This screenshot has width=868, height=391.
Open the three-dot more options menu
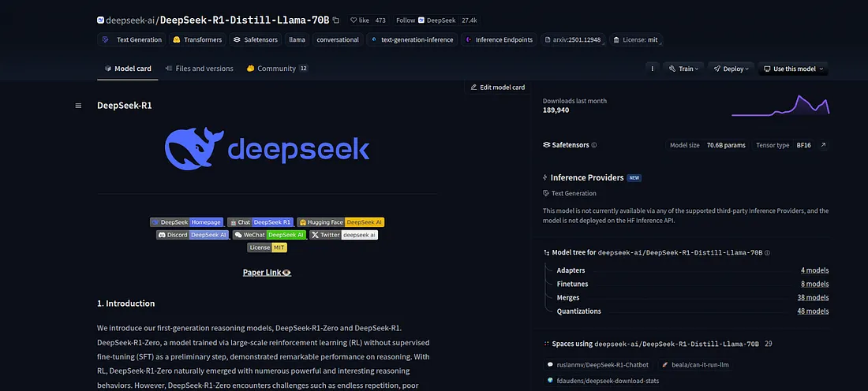tap(652, 69)
